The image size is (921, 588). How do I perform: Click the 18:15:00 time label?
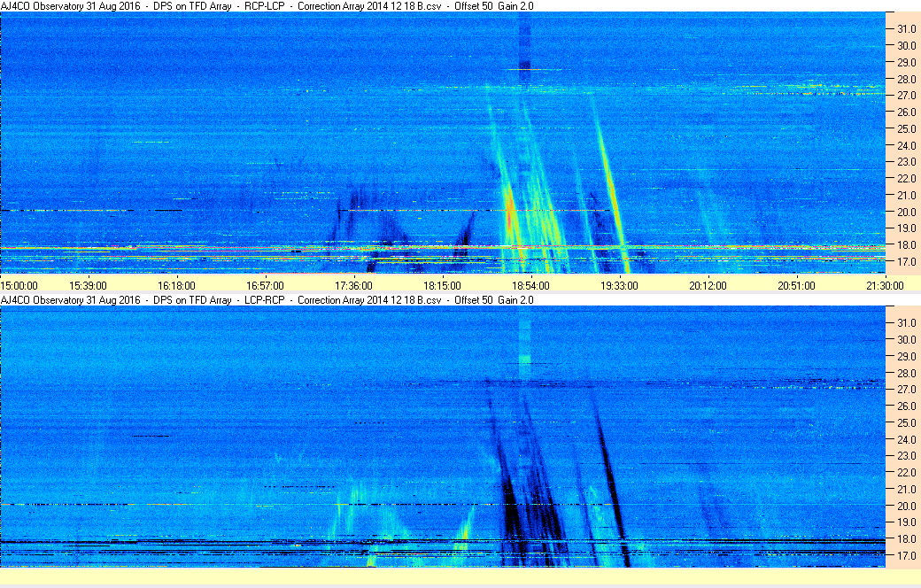coord(442,286)
